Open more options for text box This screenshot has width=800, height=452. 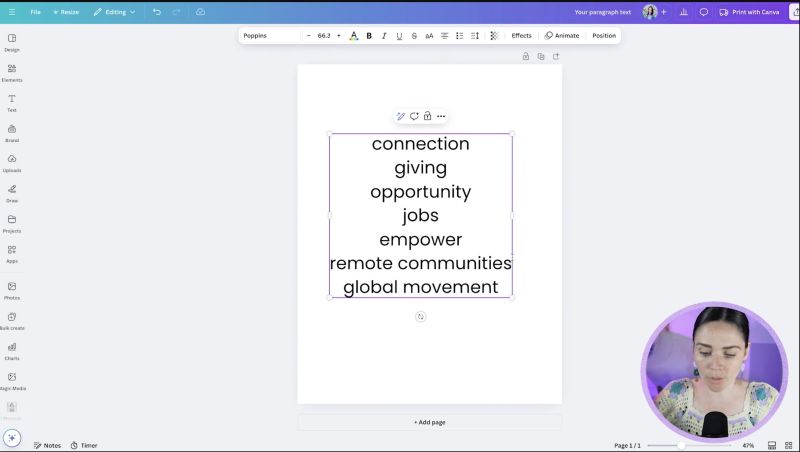441,116
